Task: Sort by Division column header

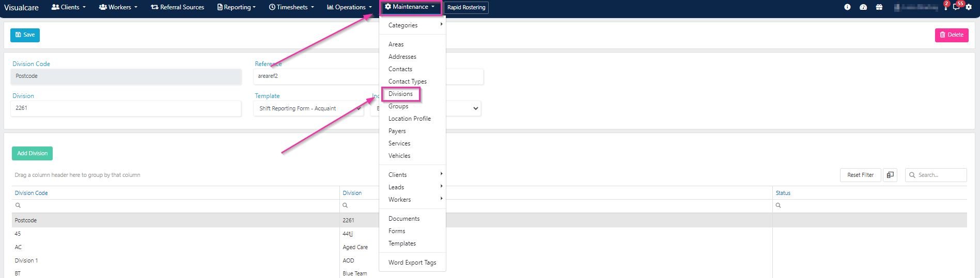Action: (x=352, y=193)
